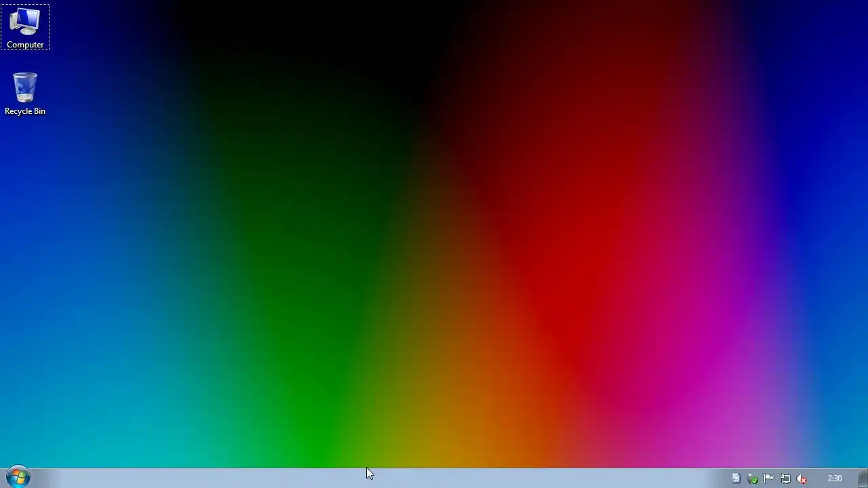Click the document-shaped tray icon left of Safely Remove
The width and height of the screenshot is (868, 488).
(x=736, y=479)
